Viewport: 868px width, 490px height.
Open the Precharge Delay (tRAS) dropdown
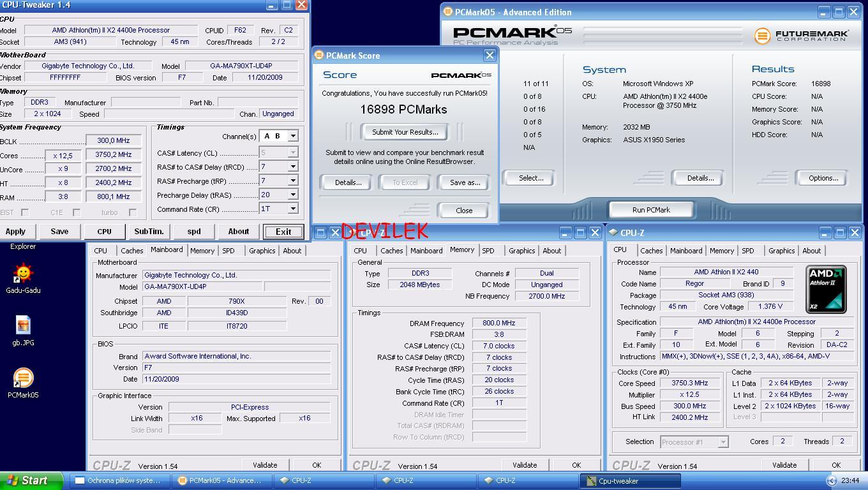pyautogui.click(x=293, y=195)
